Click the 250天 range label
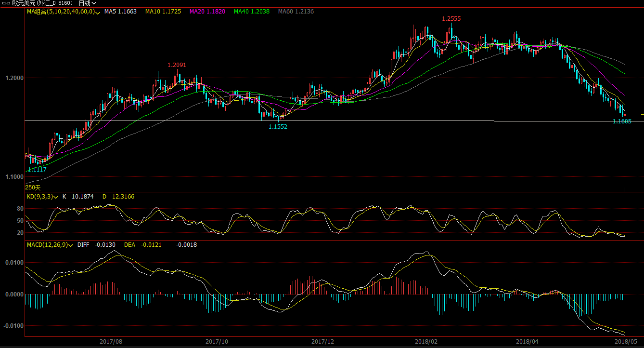Screen dimensions: 644x348 pos(33,187)
